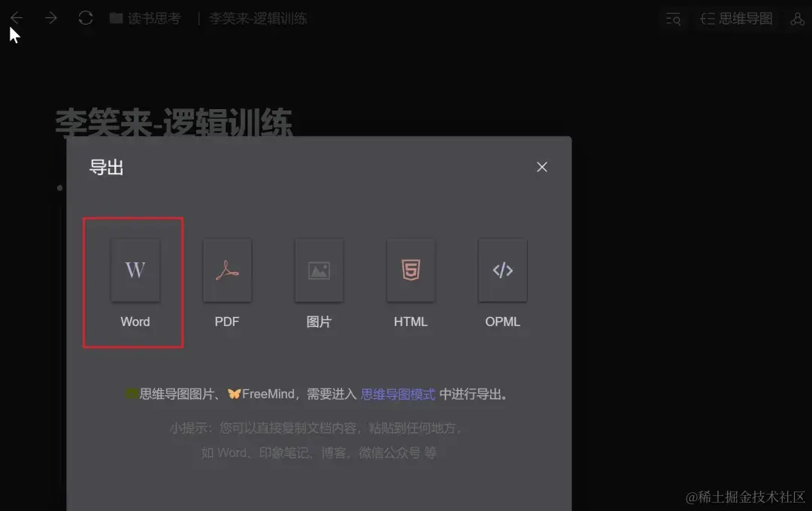Click the share icon at top right
The width and height of the screenshot is (812, 511).
tap(798, 19)
